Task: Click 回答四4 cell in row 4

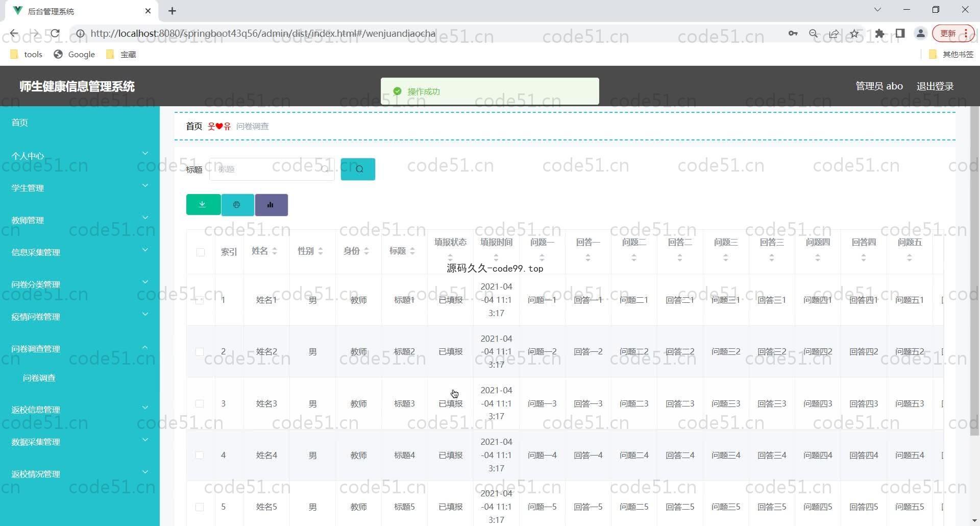Action: pyautogui.click(x=864, y=455)
